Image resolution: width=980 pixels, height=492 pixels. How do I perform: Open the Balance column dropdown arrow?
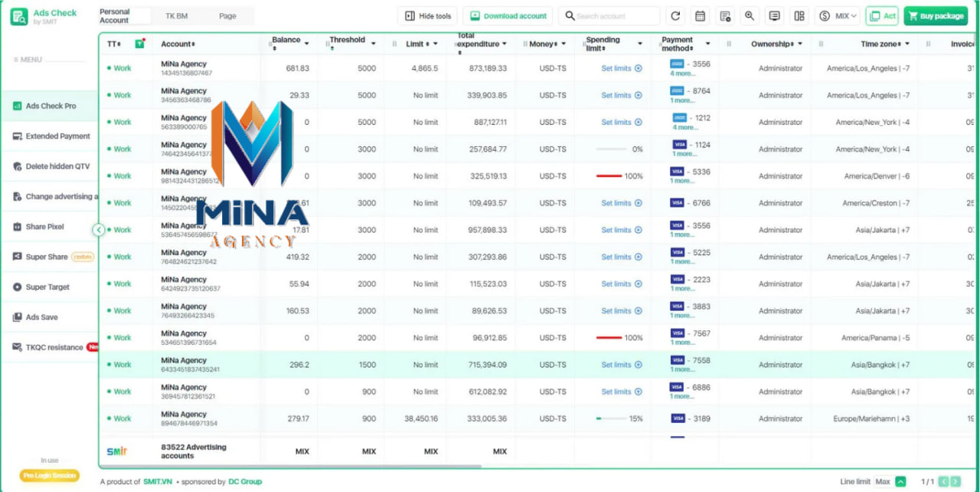tap(307, 44)
